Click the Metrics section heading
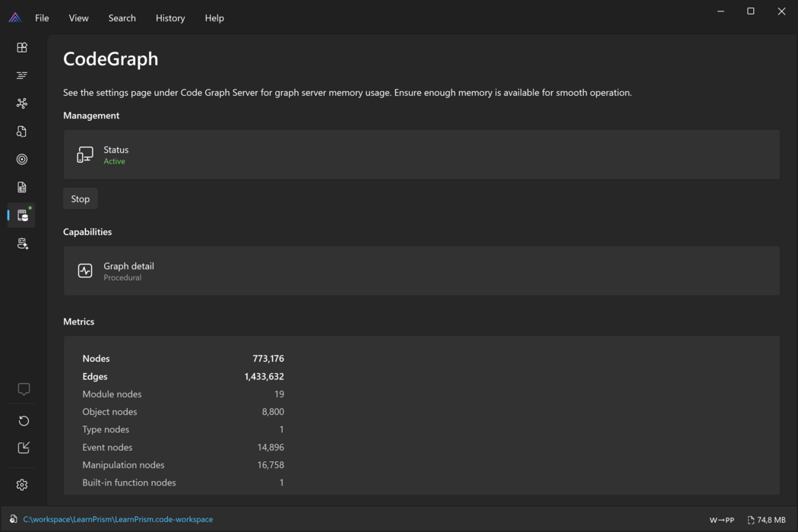 [x=79, y=321]
